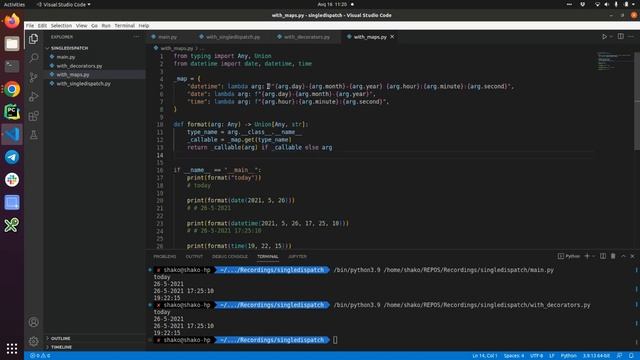Click Ln 14, Col 1 in status bar
This screenshot has height=360, width=640.
[485, 356]
